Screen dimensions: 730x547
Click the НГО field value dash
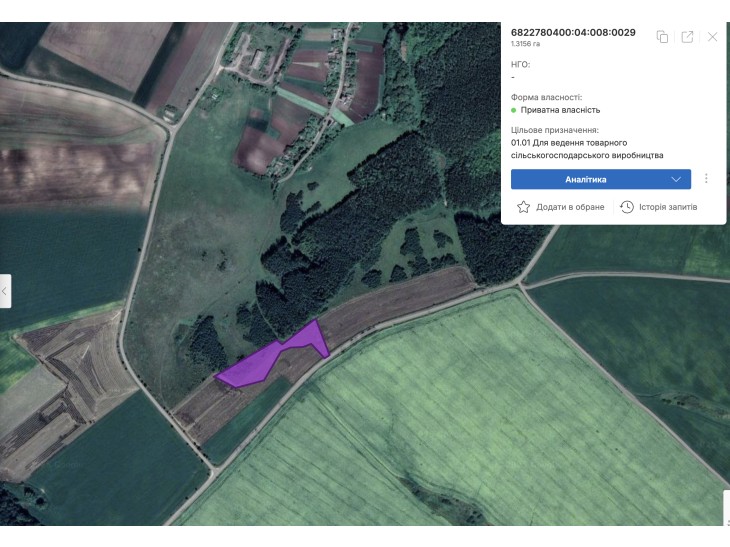pos(513,77)
